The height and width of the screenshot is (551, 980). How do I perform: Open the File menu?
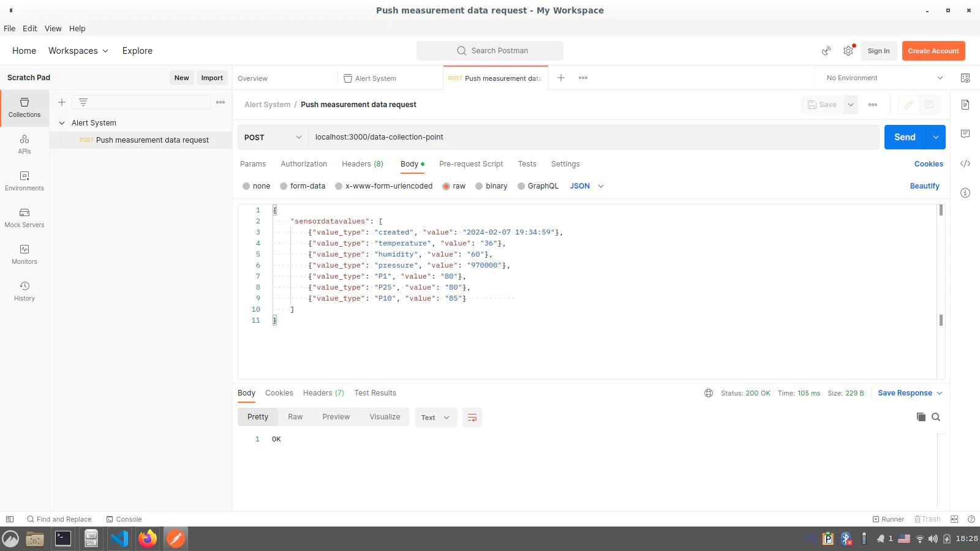tap(10, 28)
